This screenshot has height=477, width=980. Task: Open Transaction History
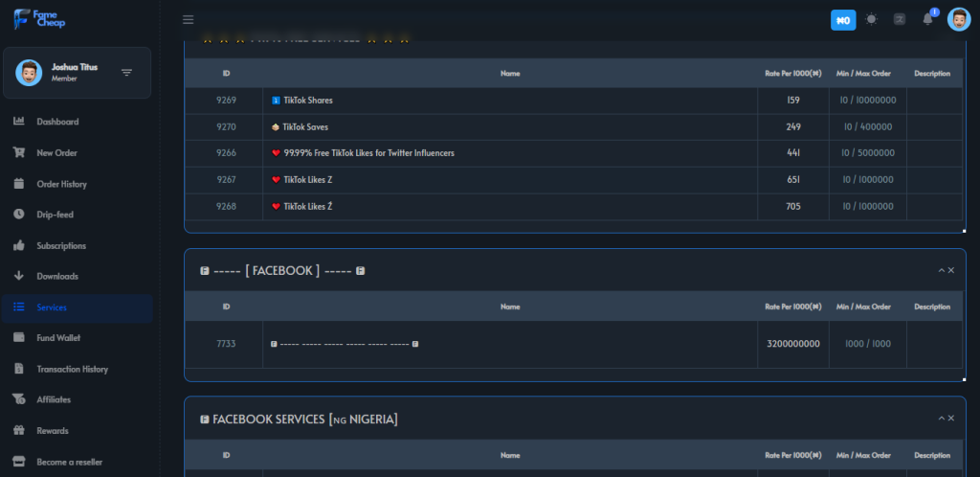point(73,370)
